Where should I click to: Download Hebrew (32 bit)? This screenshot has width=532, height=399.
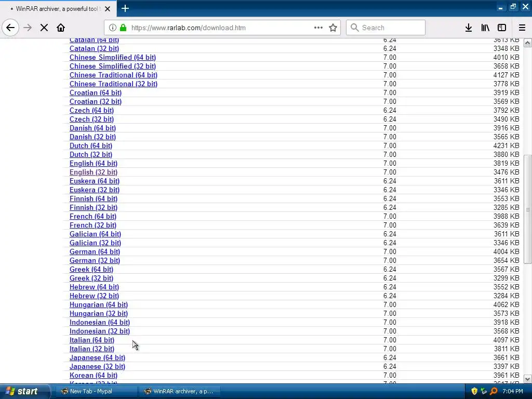point(94,296)
